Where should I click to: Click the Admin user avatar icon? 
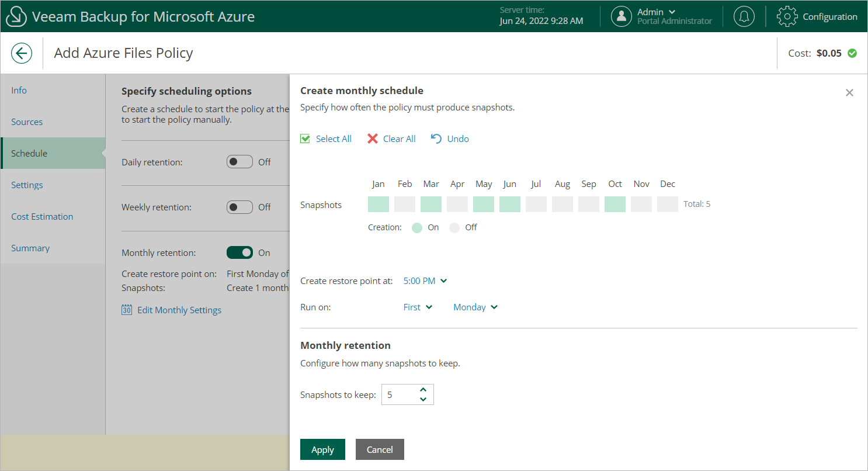coord(622,16)
